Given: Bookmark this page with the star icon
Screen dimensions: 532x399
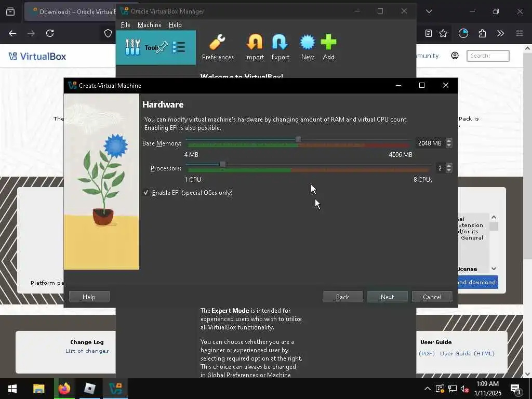Looking at the screenshot, I should pyautogui.click(x=443, y=33).
